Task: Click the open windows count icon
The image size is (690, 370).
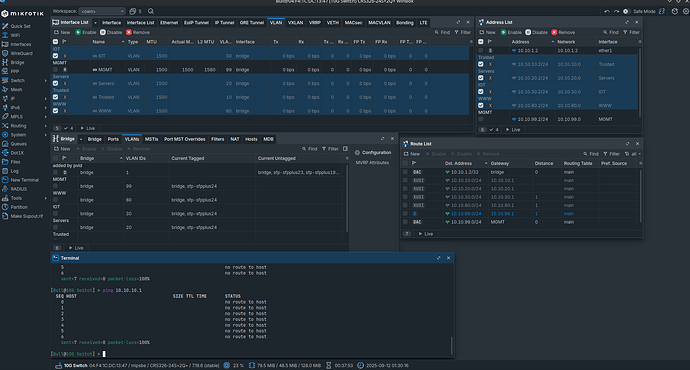Action: pyautogui.click(x=135, y=11)
